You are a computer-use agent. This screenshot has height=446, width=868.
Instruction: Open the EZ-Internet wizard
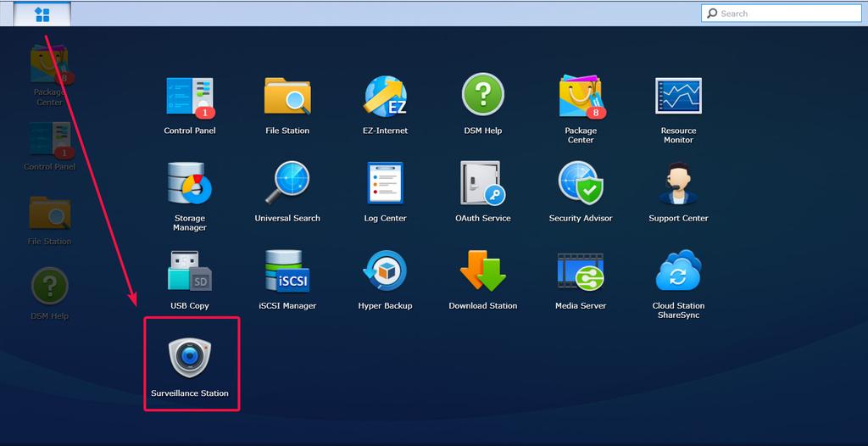386,97
